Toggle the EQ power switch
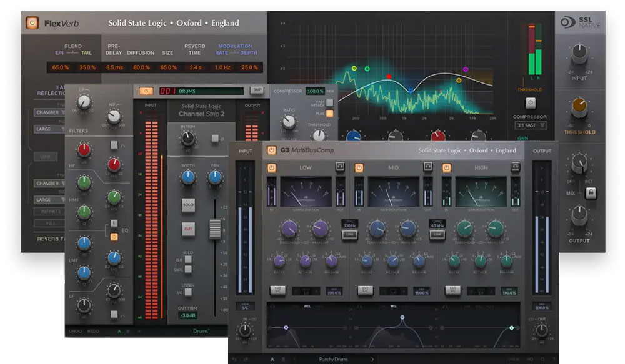This screenshot has height=364, width=625. pos(114,237)
